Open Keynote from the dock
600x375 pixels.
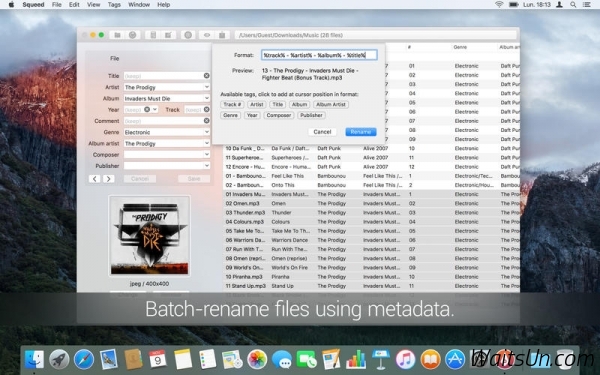click(x=381, y=360)
